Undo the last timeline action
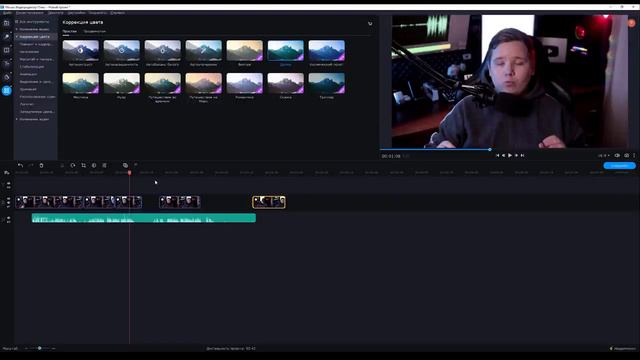640x360 pixels. [x=20, y=165]
